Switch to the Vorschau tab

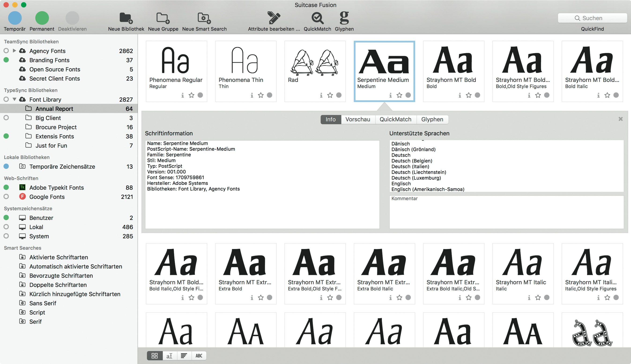coord(358,119)
